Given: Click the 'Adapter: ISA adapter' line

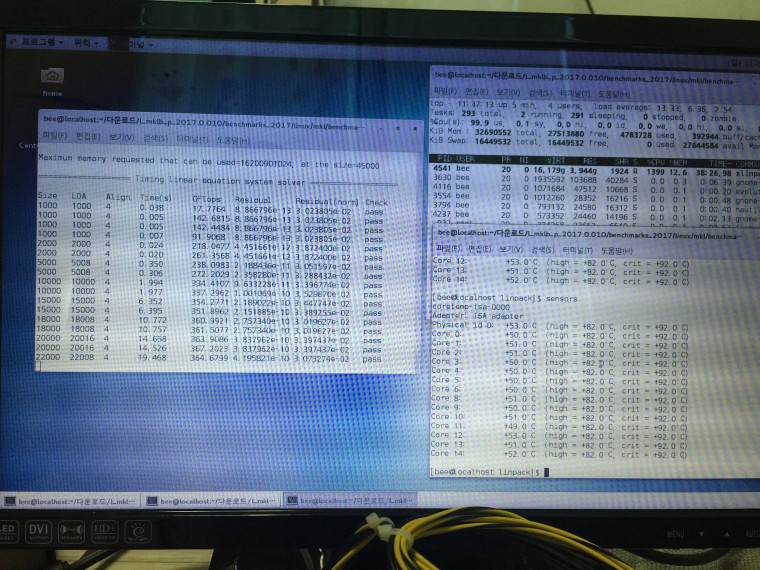Looking at the screenshot, I should click(x=477, y=316).
